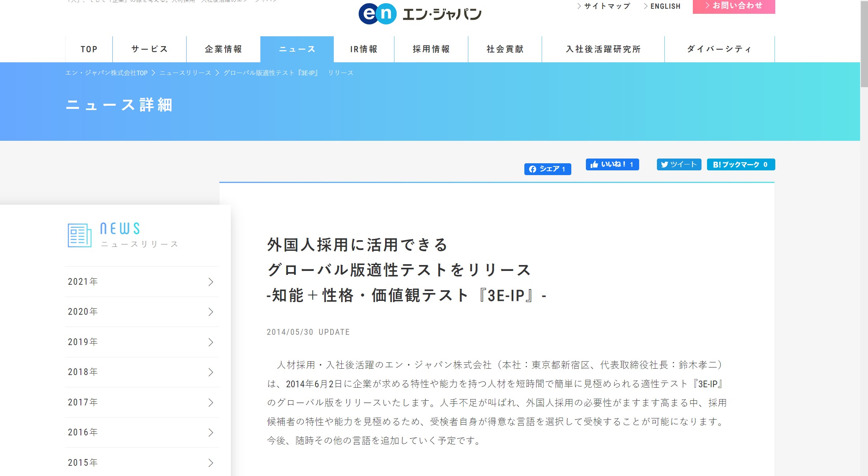Open the ダイバーシティ menu item

719,49
